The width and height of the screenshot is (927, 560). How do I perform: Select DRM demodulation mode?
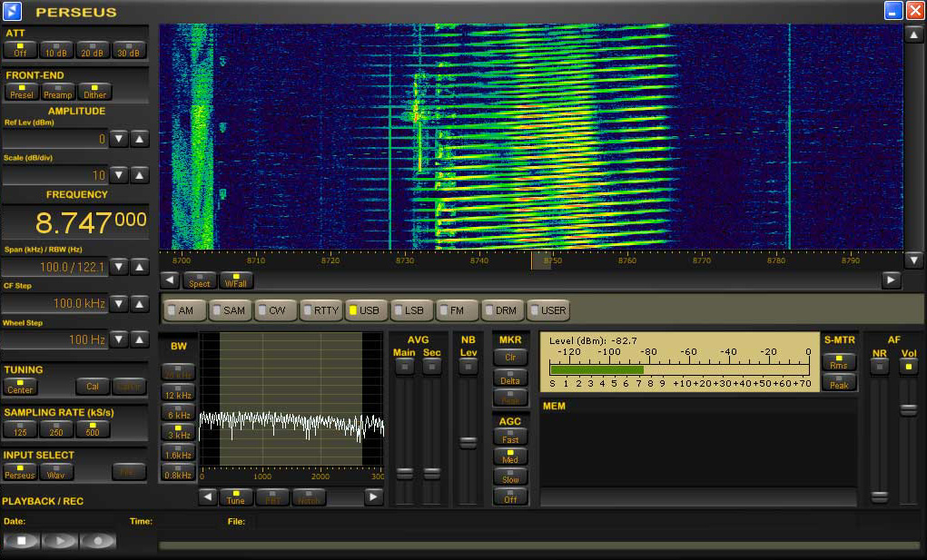point(502,310)
